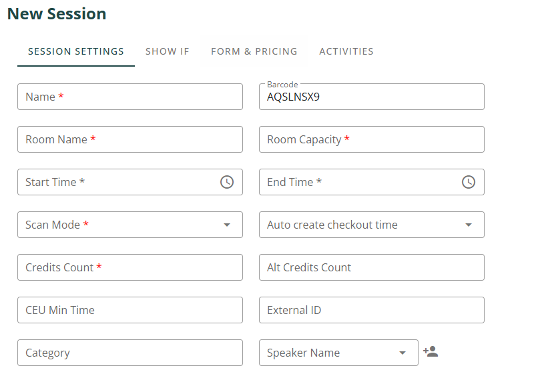Open the Auto create checkout time dropdown
The image size is (540, 380).
[468, 225]
